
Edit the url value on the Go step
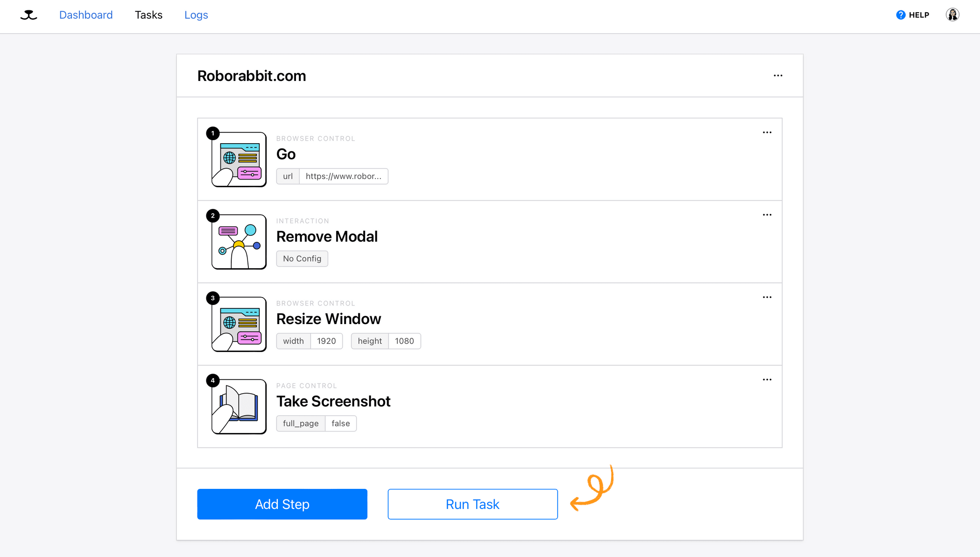343,176
